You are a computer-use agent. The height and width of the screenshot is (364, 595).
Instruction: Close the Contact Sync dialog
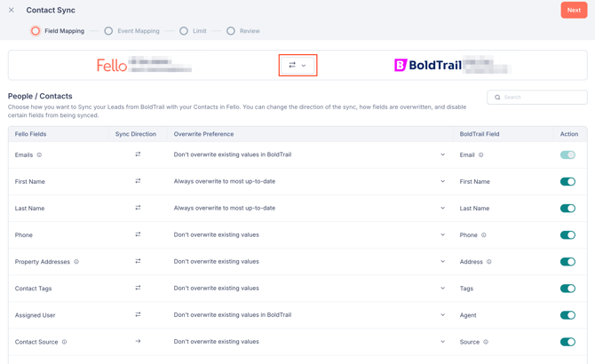coord(11,11)
